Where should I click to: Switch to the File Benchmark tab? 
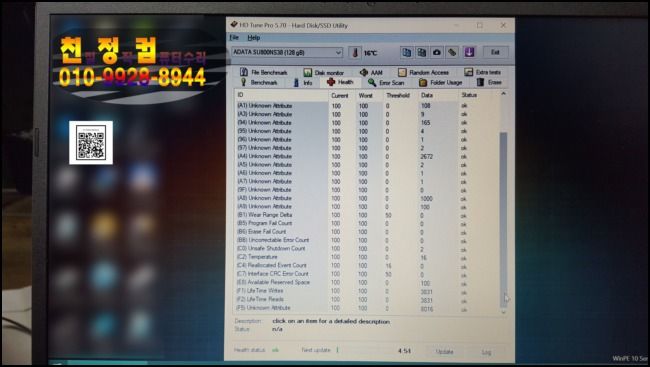point(264,72)
